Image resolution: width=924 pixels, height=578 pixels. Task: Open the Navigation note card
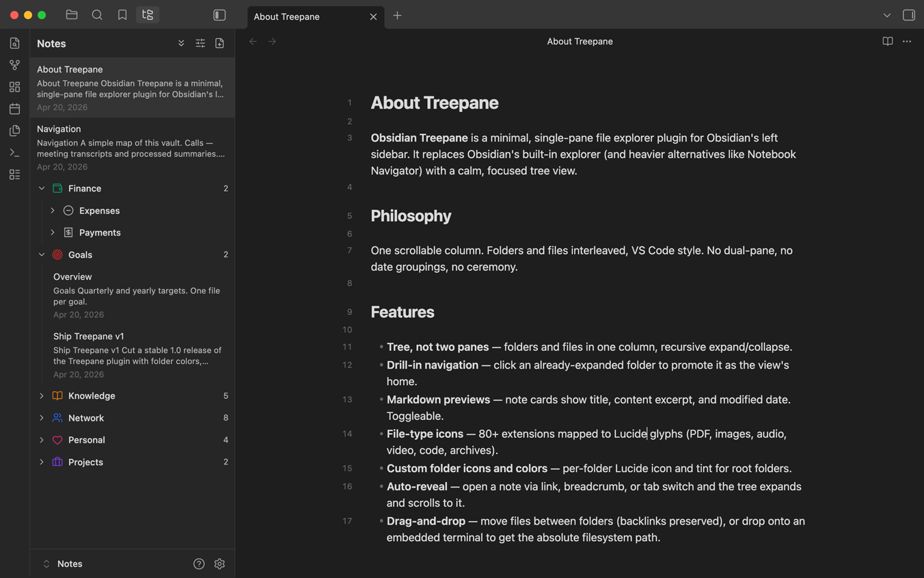pos(132,147)
